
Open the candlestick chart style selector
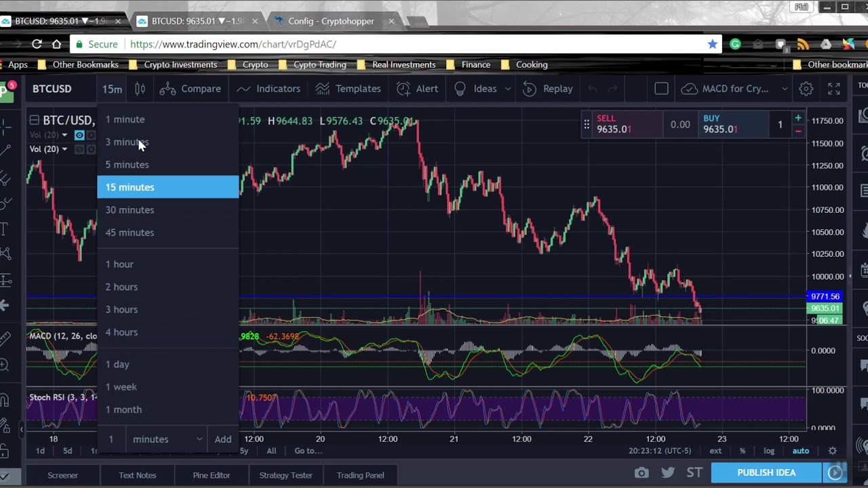pyautogui.click(x=140, y=89)
